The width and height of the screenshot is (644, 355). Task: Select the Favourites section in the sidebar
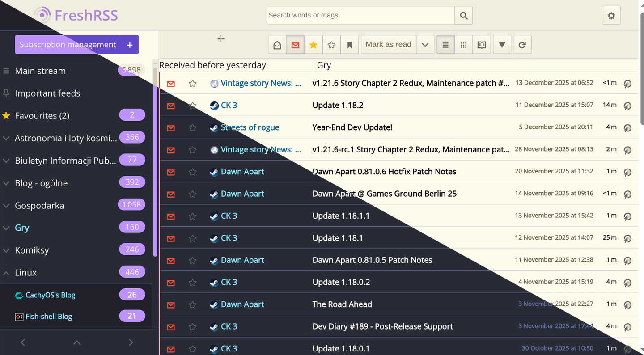point(42,115)
